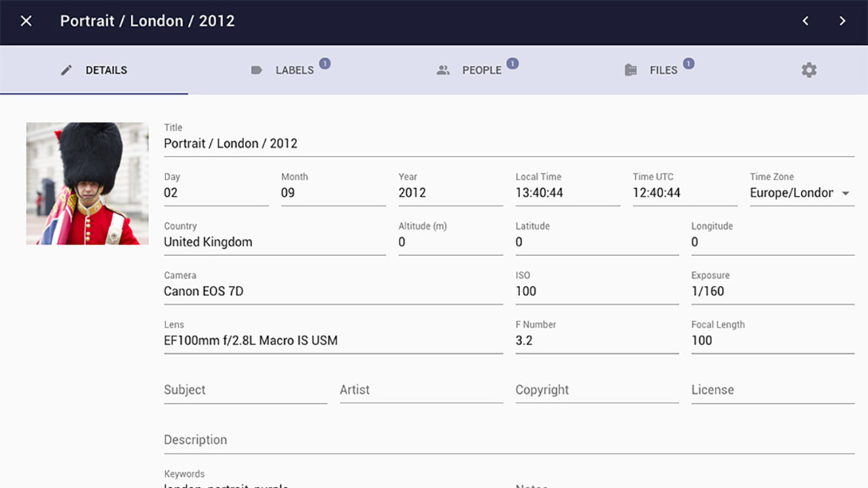Viewport: 868px width, 488px height.
Task: Go to previous photo arrow
Action: point(806,21)
